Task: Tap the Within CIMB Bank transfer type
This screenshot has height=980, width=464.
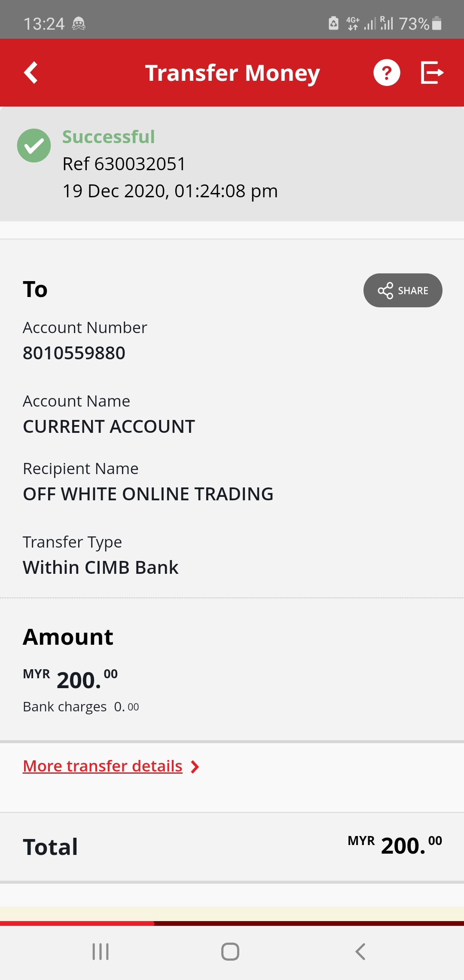Action: (x=101, y=568)
